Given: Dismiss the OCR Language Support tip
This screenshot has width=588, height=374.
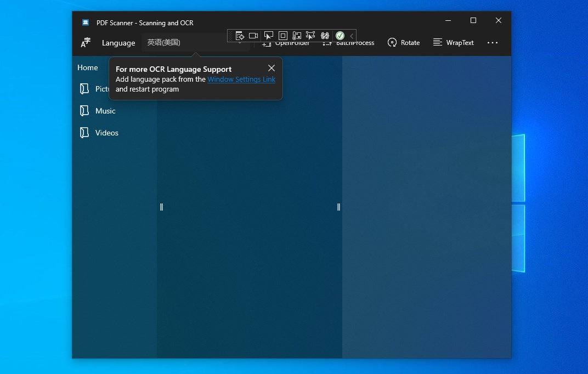Looking at the screenshot, I should [272, 68].
